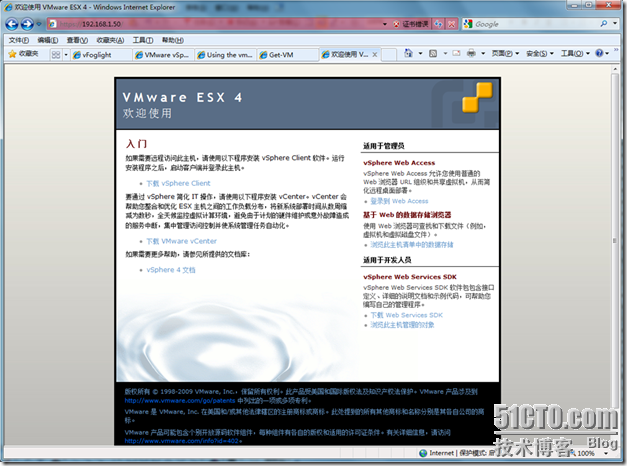Click the IE icon in title bar
Viewport: 627px width, 466px height.
(x=8, y=7)
